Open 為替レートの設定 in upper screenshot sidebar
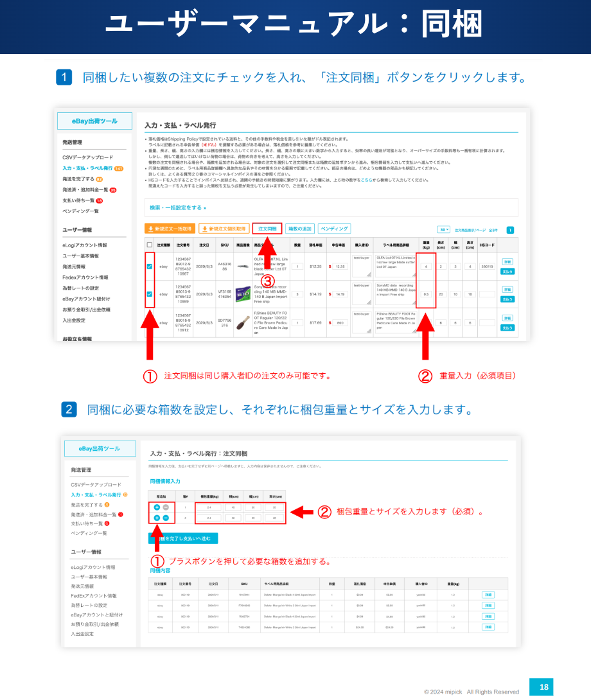The image size is (591, 700). pos(80,288)
